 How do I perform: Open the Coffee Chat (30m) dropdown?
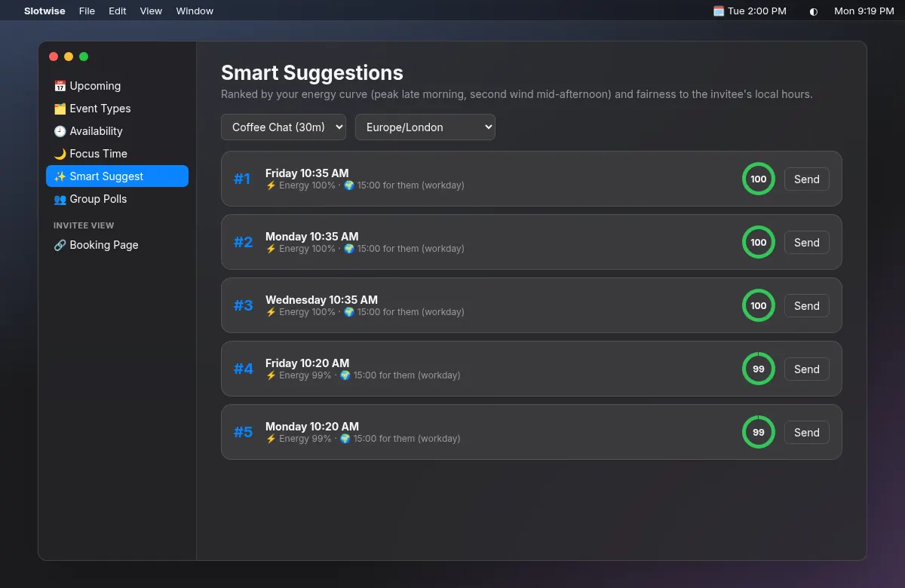click(284, 127)
